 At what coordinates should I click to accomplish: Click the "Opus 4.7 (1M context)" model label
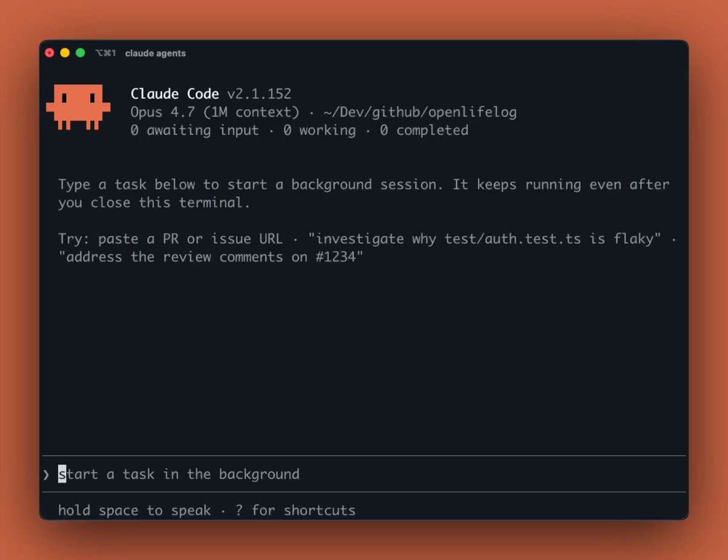point(215,112)
